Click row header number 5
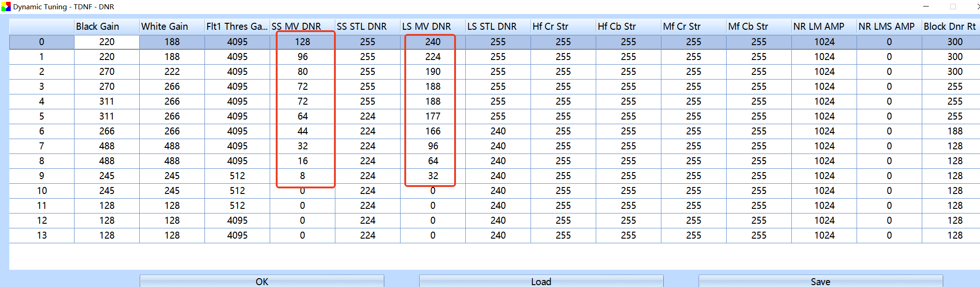The width and height of the screenshot is (980, 287). coord(41,116)
